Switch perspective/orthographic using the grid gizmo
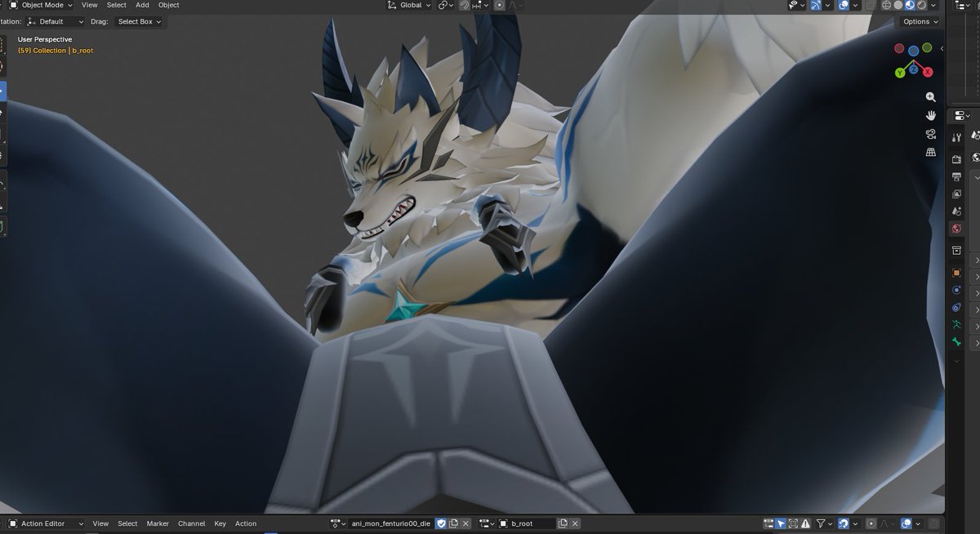Viewport: 980px width, 534px height. (x=930, y=153)
